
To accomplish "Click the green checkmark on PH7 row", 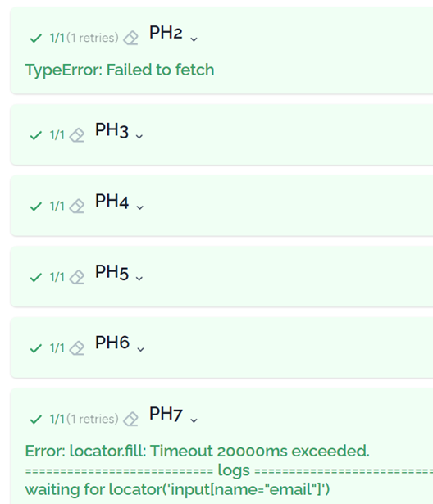I will (36, 420).
